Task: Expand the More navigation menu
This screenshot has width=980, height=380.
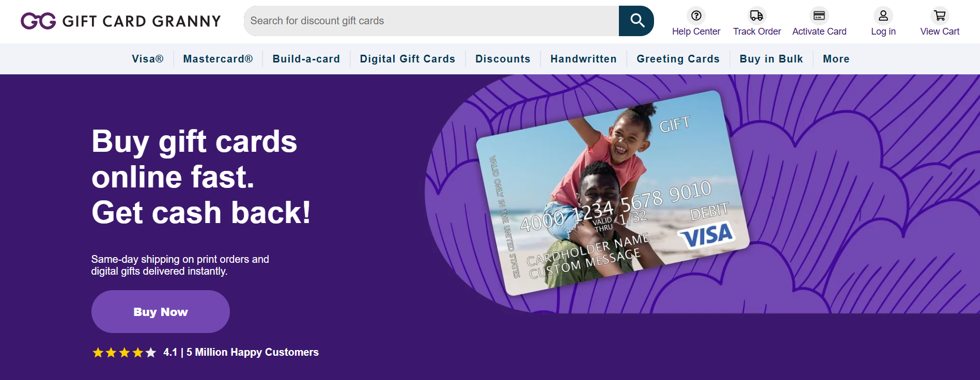Action: pyautogui.click(x=836, y=59)
